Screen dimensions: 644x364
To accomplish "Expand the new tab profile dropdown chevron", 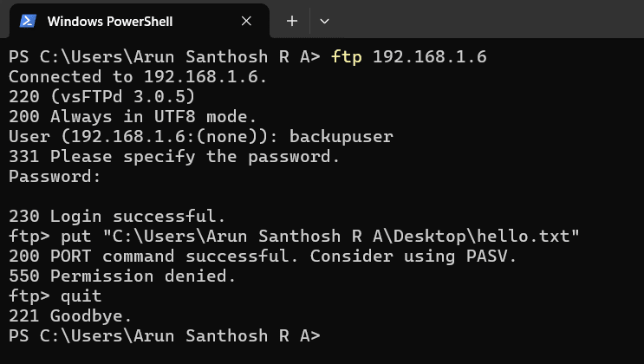I will [x=325, y=21].
